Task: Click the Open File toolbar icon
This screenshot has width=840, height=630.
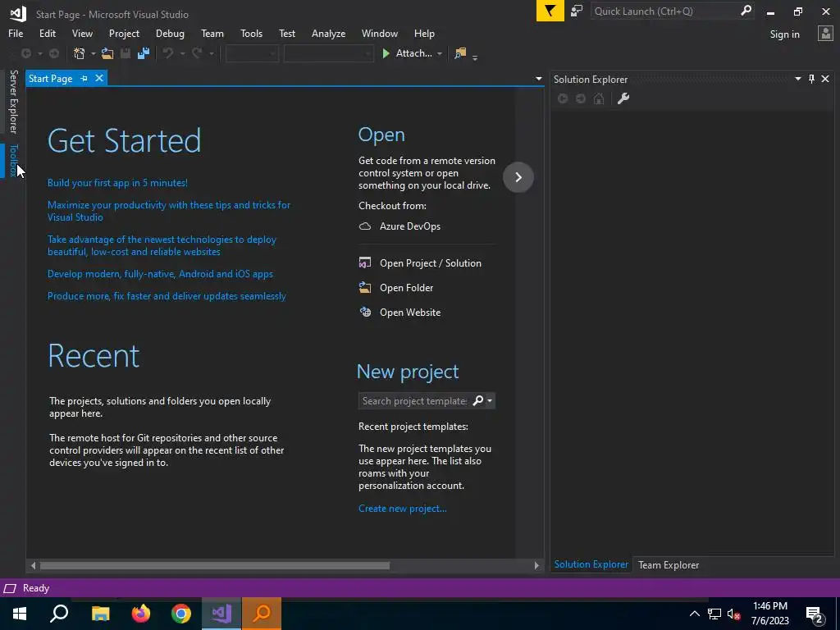Action: (107, 53)
